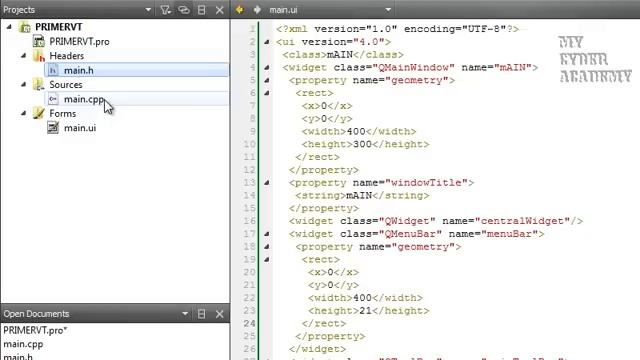This screenshot has height=360, width=640.
Task: Click the string mAIN line
Action: pyautogui.click(x=362, y=196)
